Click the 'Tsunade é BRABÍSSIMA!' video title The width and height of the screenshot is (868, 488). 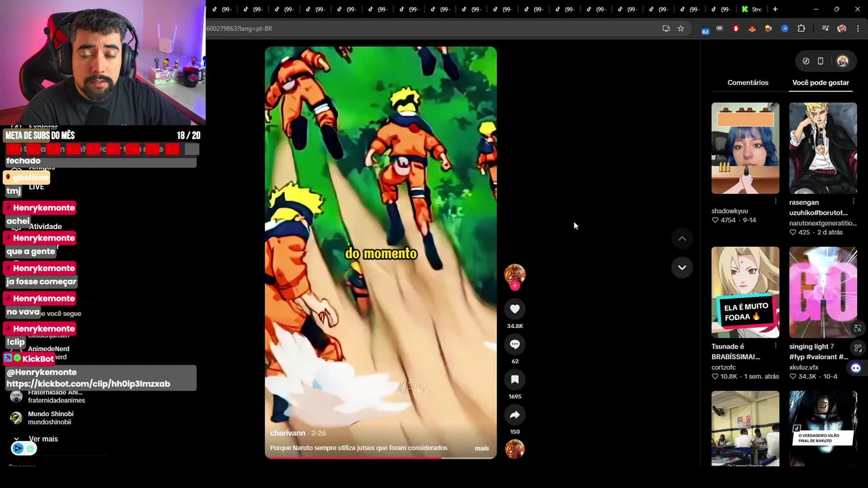click(736, 352)
